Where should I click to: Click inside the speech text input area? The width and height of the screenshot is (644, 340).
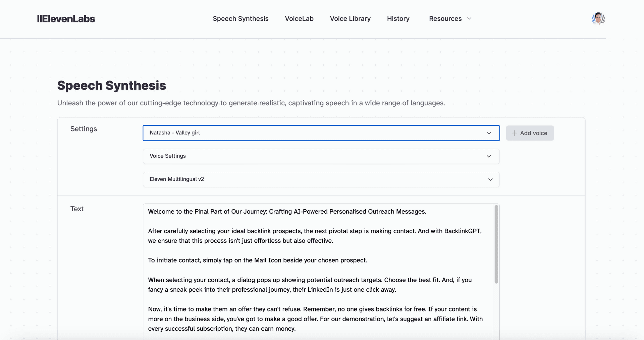point(321,272)
